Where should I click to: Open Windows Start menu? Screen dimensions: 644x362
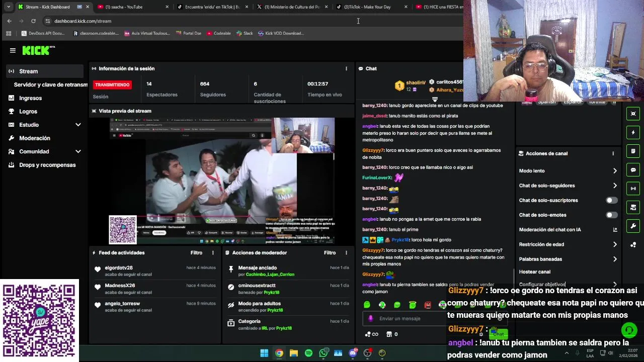264,353
